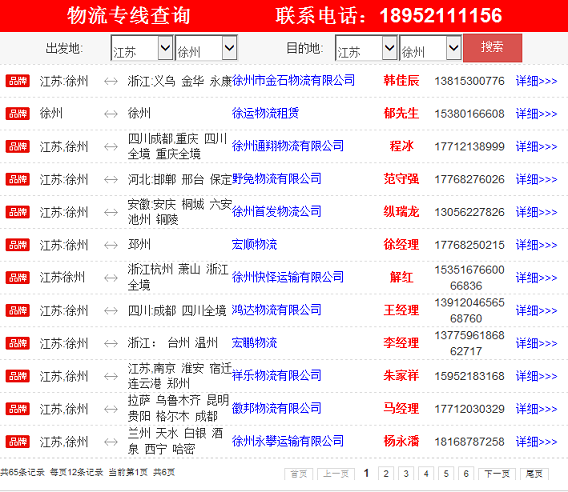
Task: Click 详细>>> for 朱家祥 row
Action: (x=536, y=376)
